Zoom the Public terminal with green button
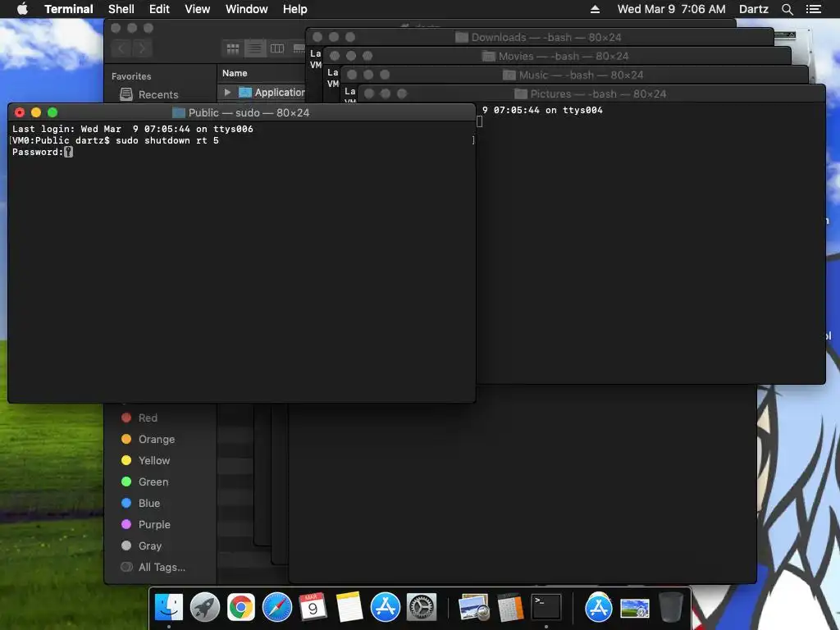Screen dimensions: 840x630 (52, 112)
